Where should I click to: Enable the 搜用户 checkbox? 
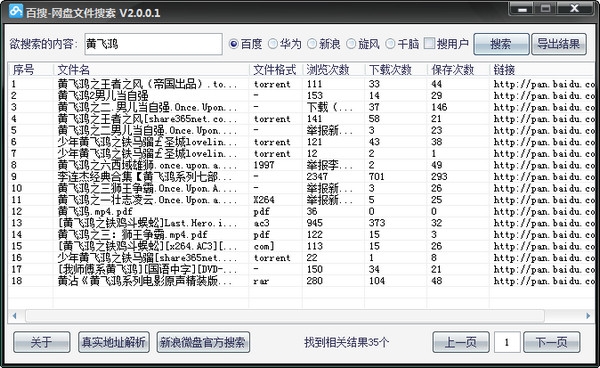coord(429,44)
